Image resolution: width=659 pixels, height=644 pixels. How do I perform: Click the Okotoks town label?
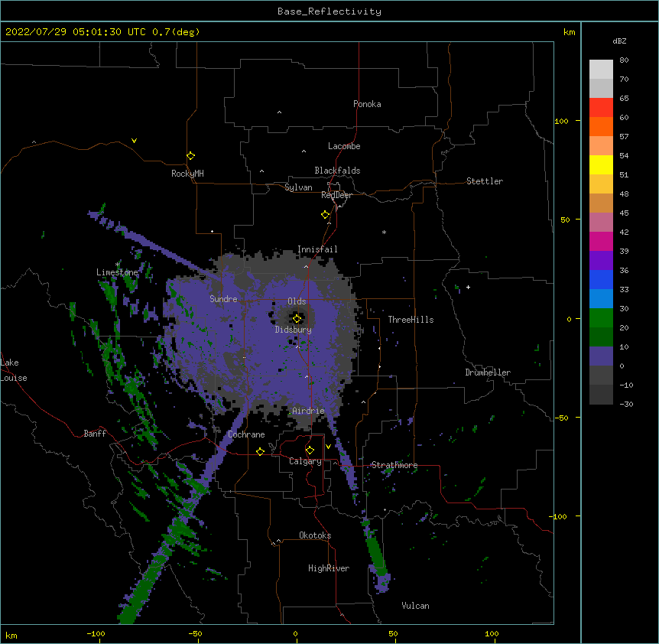[x=315, y=535]
